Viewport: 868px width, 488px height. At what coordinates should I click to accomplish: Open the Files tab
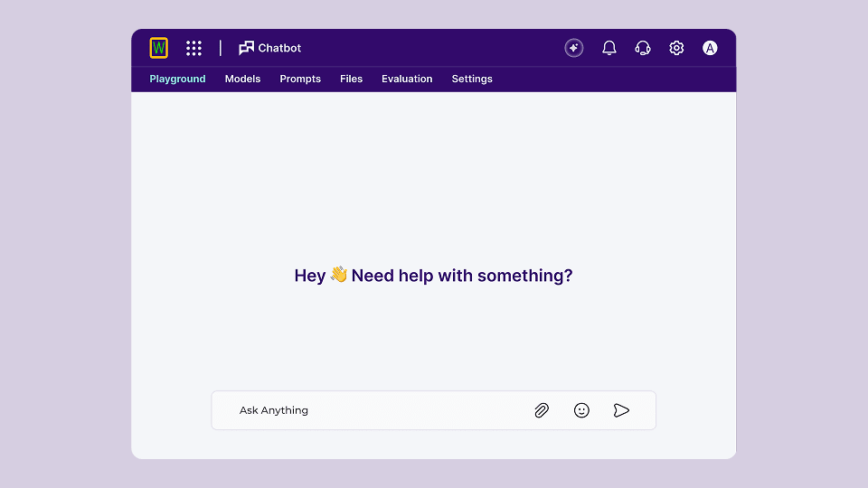tap(351, 79)
